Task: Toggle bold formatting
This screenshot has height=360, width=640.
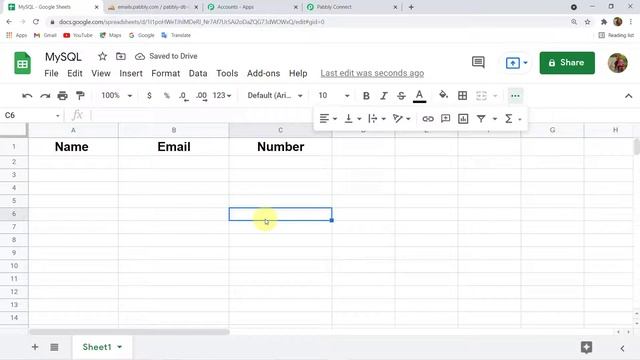Action: point(366,96)
